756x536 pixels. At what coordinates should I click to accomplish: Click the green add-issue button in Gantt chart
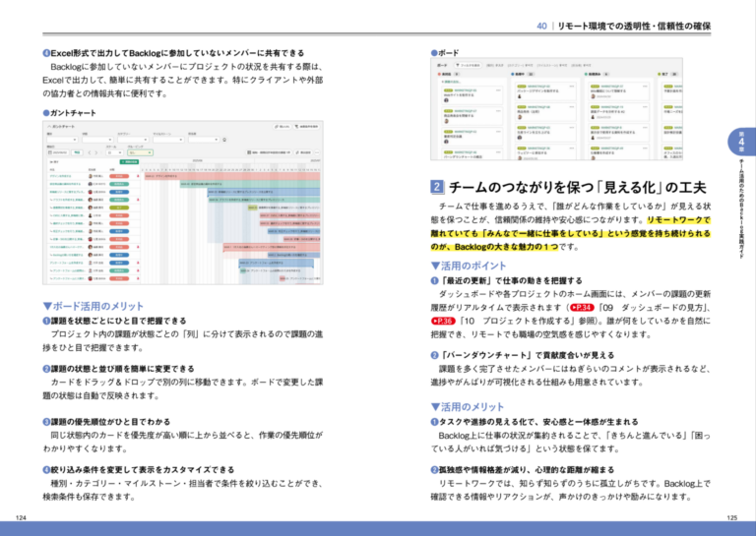click(x=129, y=162)
